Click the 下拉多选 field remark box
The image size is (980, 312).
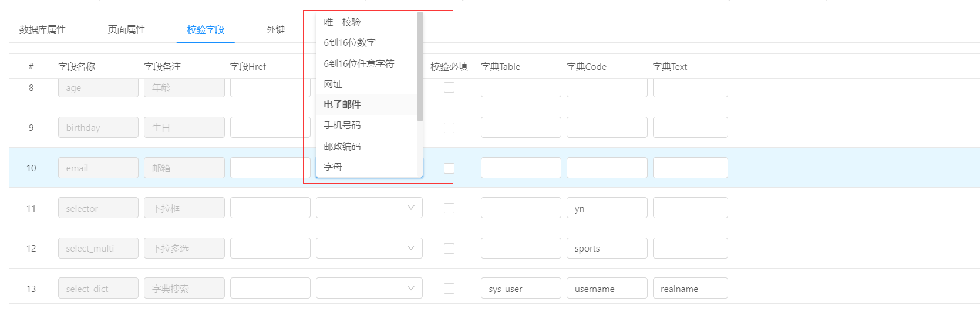tap(184, 248)
